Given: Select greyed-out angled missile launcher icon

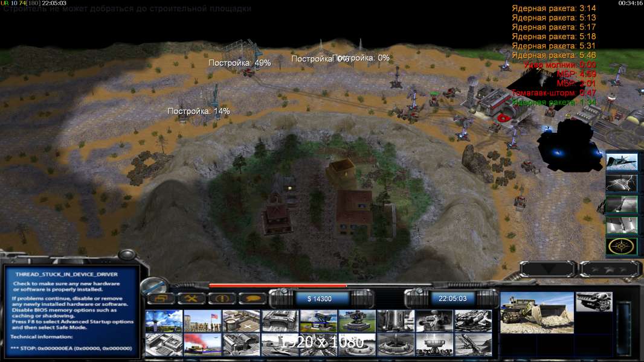Looking at the screenshot, I should tap(473, 344).
